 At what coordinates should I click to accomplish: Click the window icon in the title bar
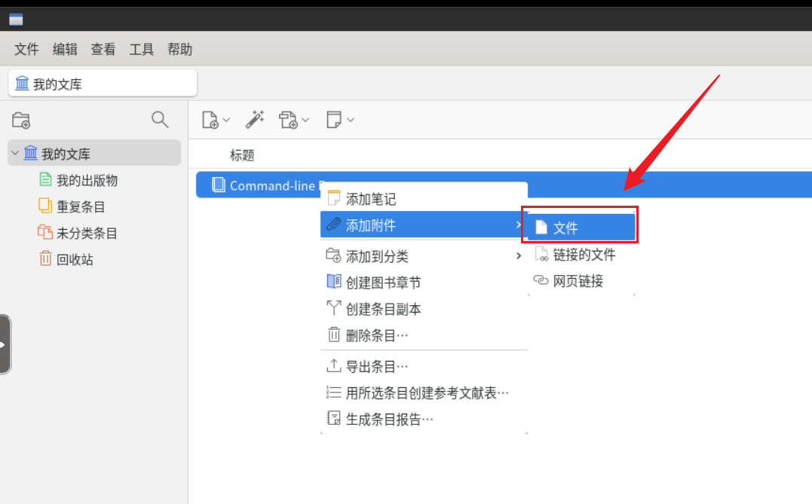pos(16,20)
